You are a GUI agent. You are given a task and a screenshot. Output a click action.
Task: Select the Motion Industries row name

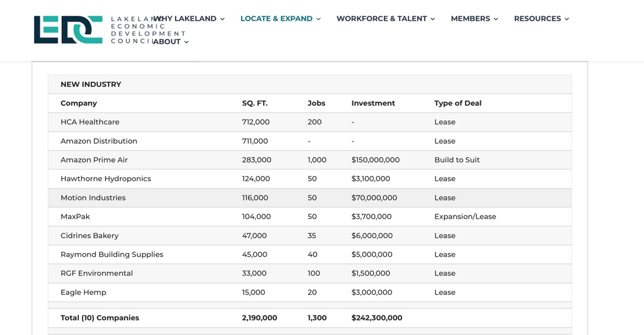[x=93, y=198]
